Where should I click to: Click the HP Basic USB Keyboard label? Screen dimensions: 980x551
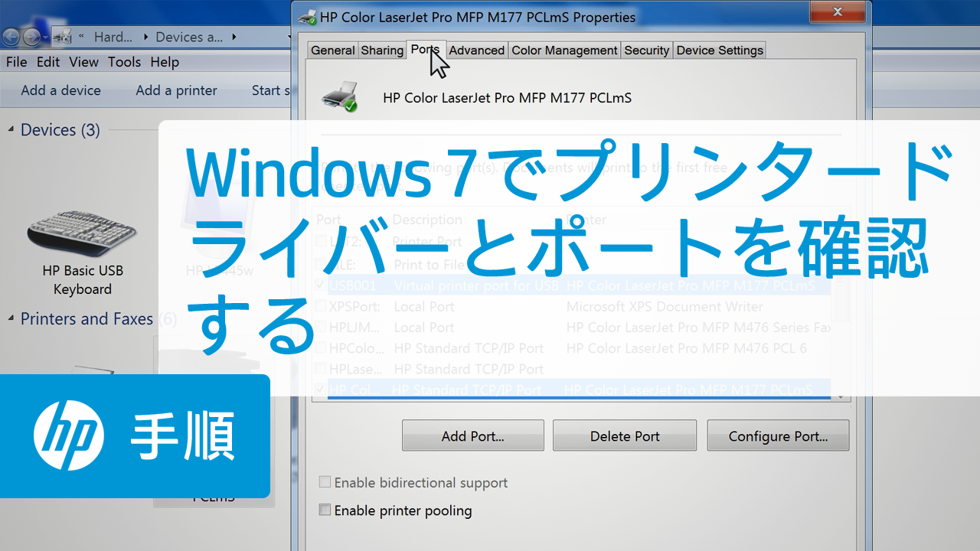coord(83,280)
